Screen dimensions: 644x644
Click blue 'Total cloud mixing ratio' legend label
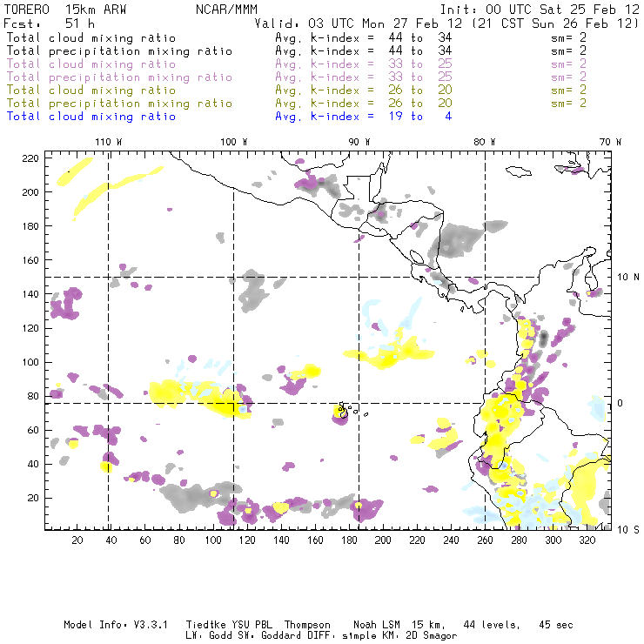[x=91, y=117]
